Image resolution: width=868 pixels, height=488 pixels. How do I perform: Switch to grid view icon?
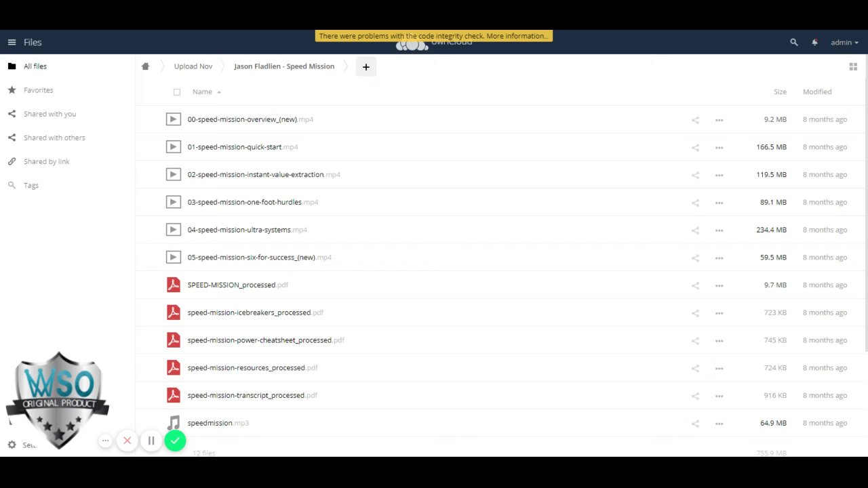pos(853,66)
